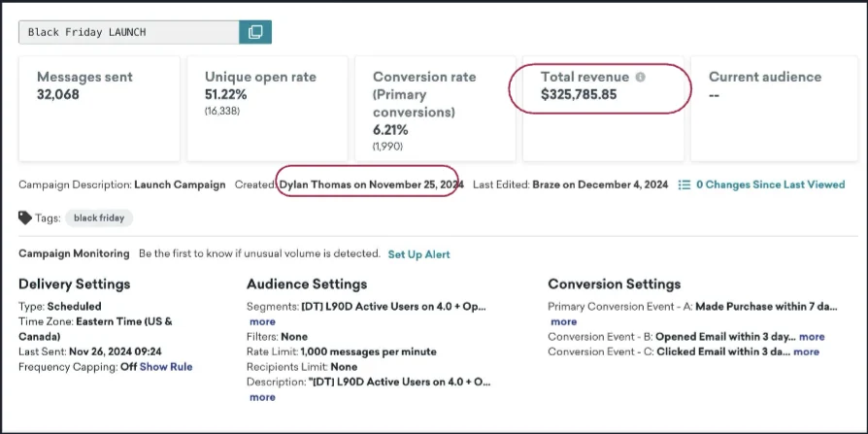Click Rate Limit 1,000 messages per minute
The height and width of the screenshot is (434, 868).
[x=342, y=351]
